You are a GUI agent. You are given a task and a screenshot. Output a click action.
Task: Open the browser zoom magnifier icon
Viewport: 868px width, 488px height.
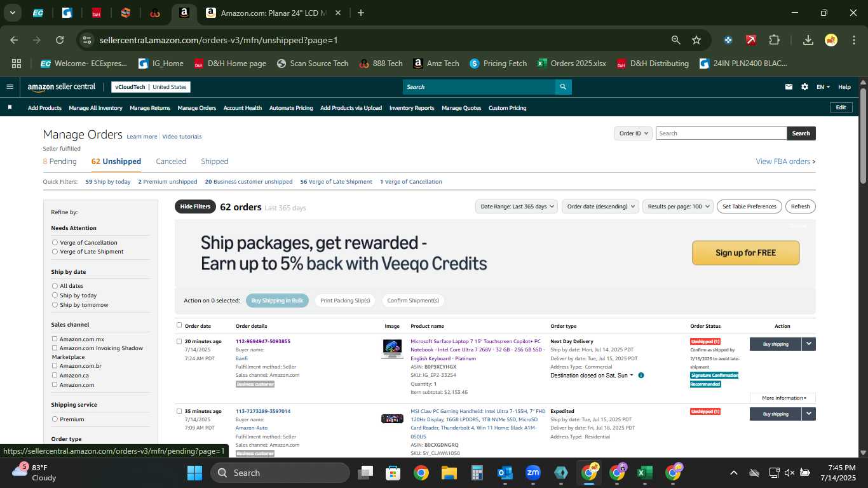click(x=676, y=40)
